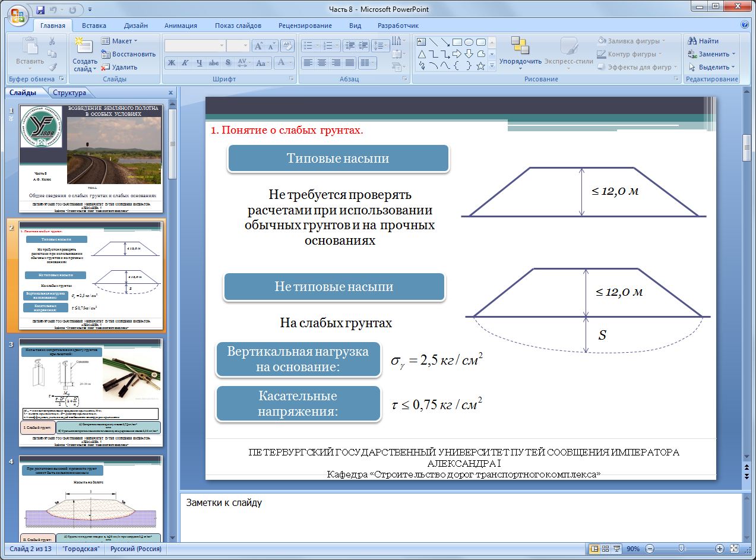
Task: Justify text in Абзац group
Action: [350, 62]
